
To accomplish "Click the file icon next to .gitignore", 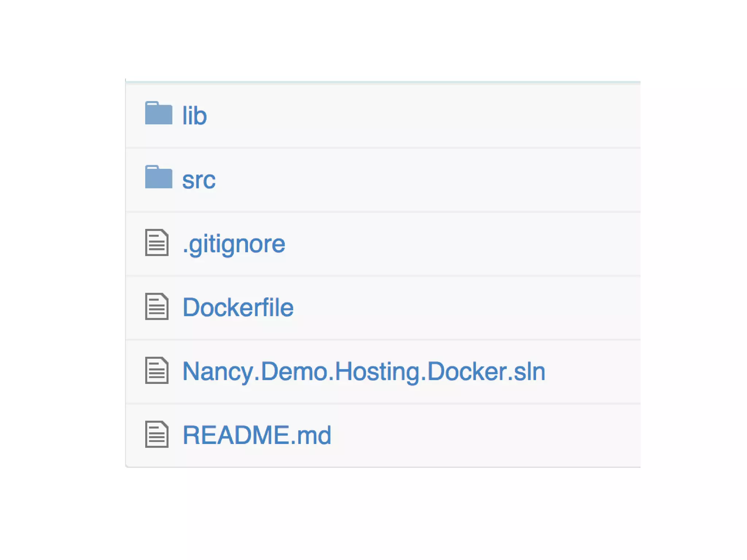I will [x=157, y=242].
